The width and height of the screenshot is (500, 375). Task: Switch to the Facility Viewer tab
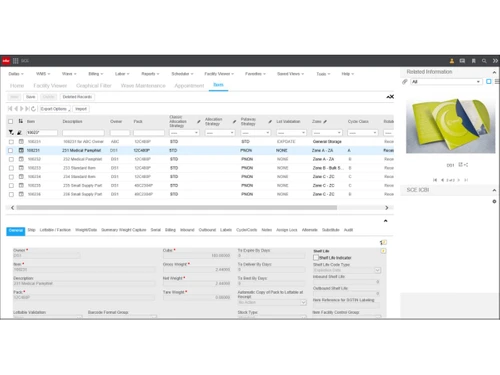50,86
